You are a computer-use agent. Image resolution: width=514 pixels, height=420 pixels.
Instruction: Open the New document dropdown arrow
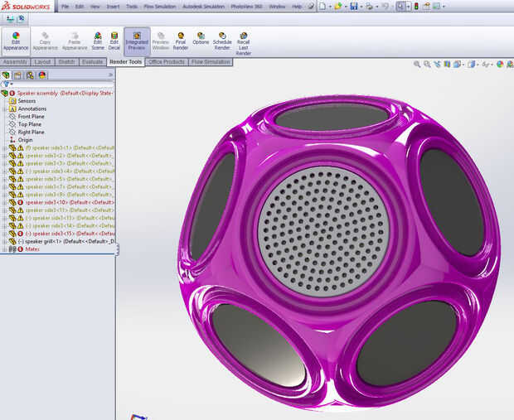[x=330, y=7]
